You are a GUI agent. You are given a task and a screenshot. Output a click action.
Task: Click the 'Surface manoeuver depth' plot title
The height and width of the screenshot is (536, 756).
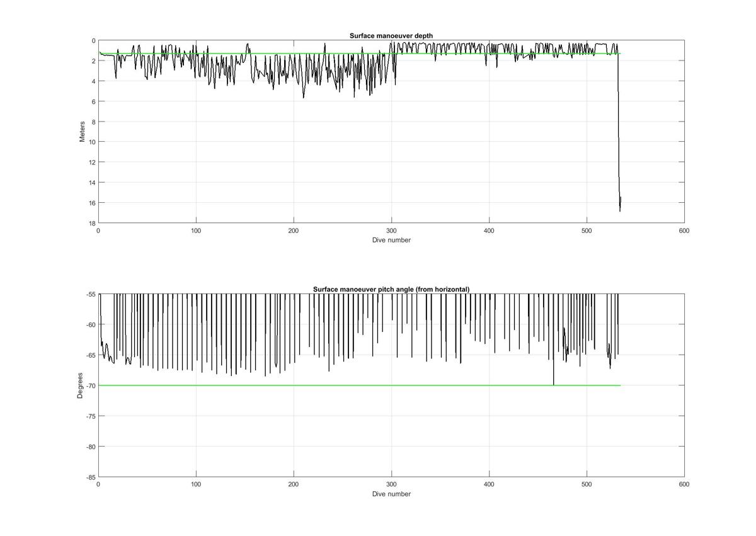tap(391, 36)
